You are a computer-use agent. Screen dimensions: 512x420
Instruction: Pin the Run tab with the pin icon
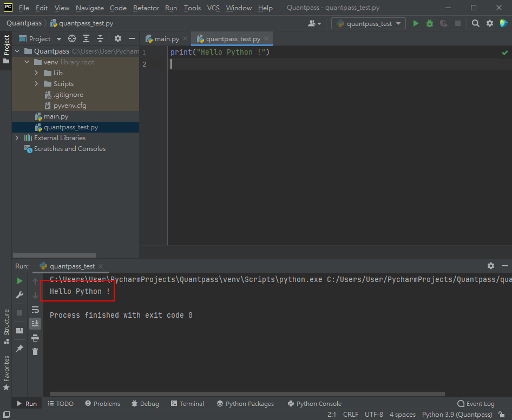click(x=19, y=349)
